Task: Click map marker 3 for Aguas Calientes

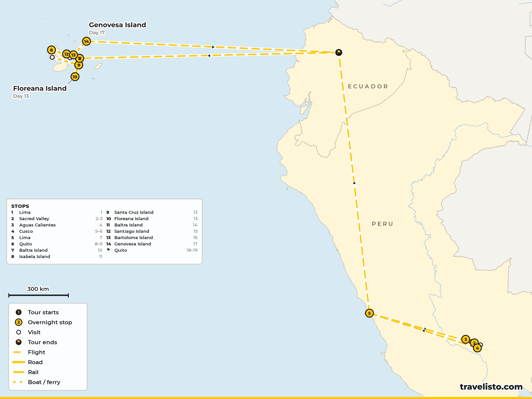Action: pos(465,339)
